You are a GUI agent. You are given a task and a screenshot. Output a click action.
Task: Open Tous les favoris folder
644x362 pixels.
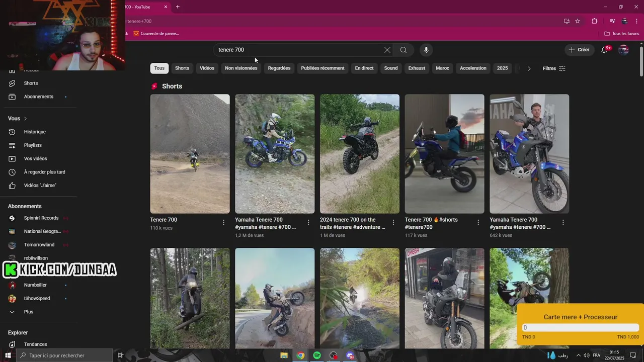pyautogui.click(x=622, y=34)
